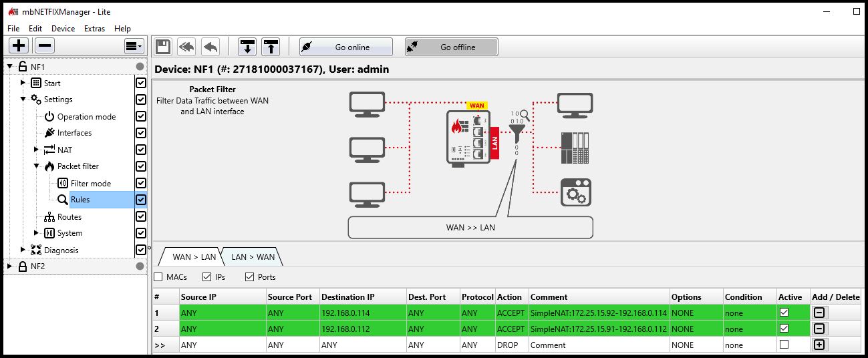Add the new rule with plus button
This screenshot has width=868, height=358.
[x=819, y=345]
